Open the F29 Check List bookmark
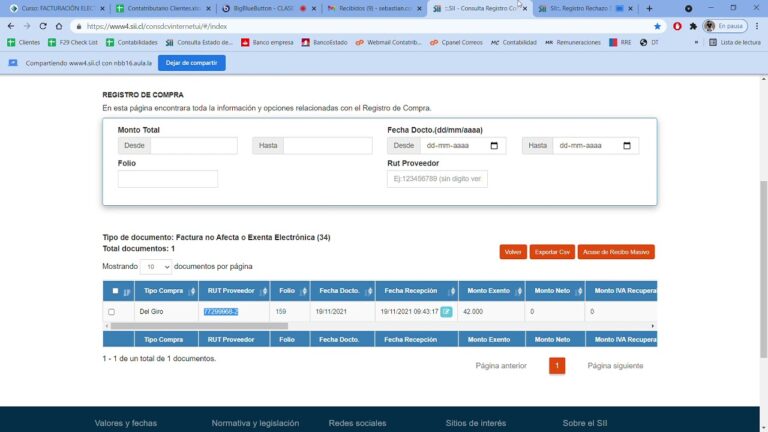Image resolution: width=768 pixels, height=432 pixels. coord(72,43)
